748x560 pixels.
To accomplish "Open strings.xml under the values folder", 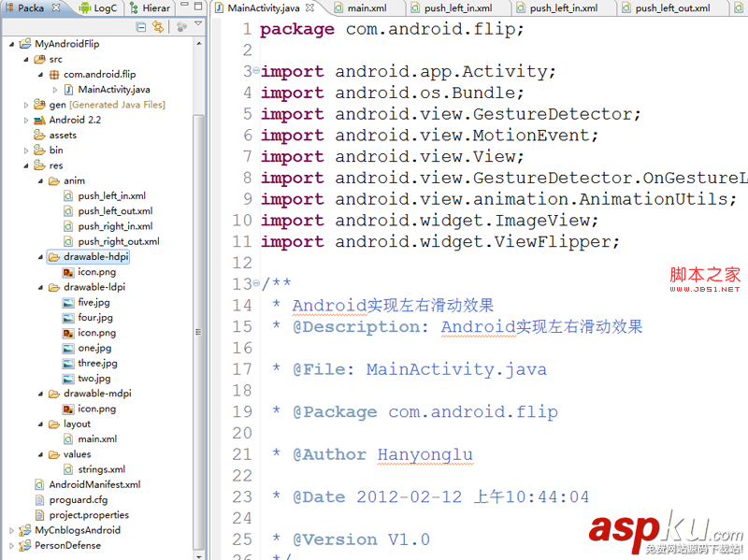I will point(100,469).
